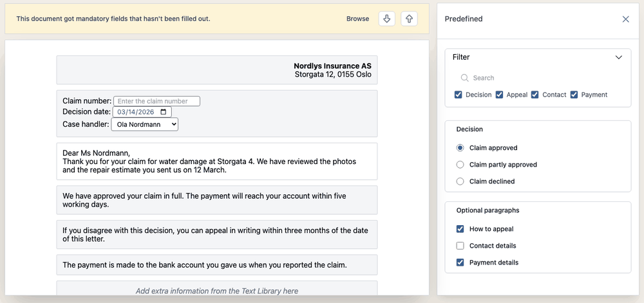This screenshot has height=303, width=644.
Task: Click the Text Library placeholder block
Action: [217, 289]
